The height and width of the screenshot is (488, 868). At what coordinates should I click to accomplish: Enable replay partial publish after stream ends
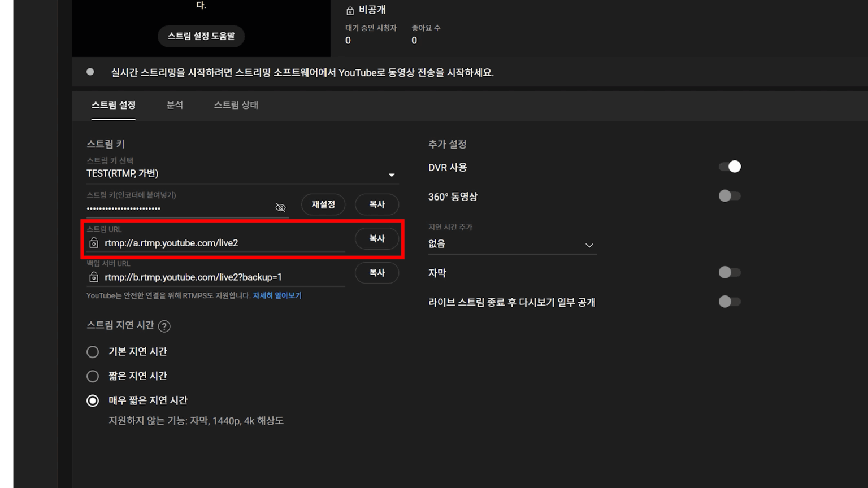tap(729, 301)
